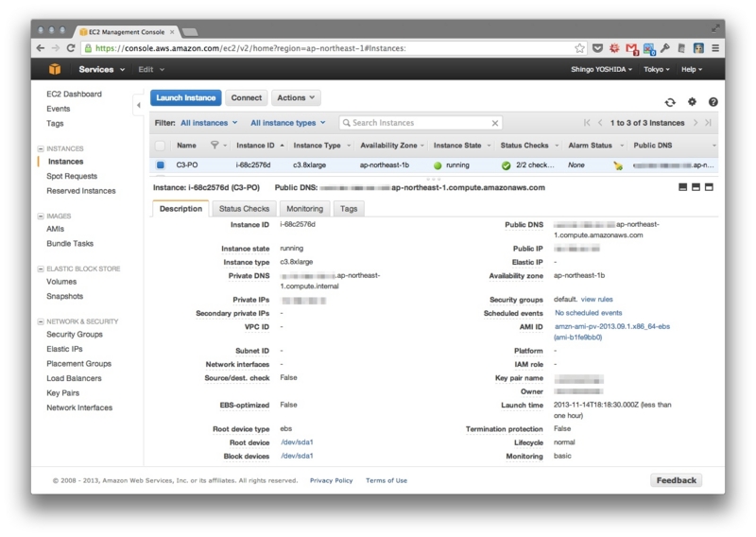Open the Tokyo region selector
The width and height of the screenshot is (756, 537).
pyautogui.click(x=656, y=69)
